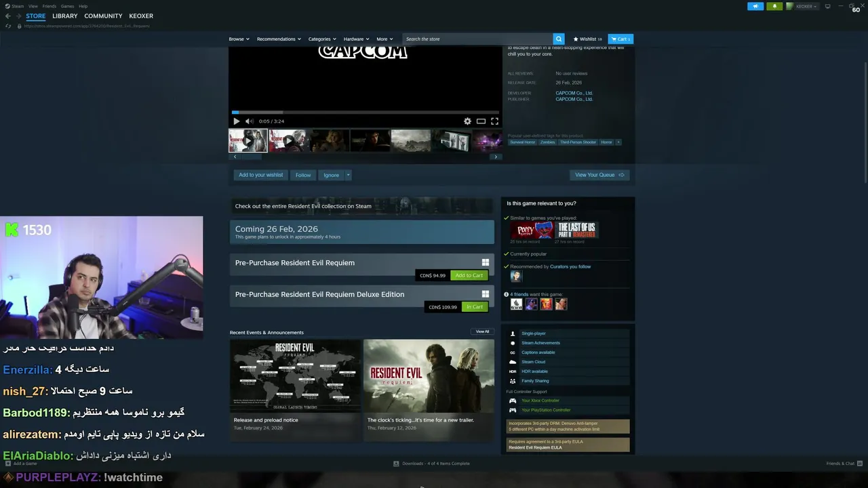
Task: Go forward with the navigation arrow
Action: pyautogui.click(x=18, y=16)
